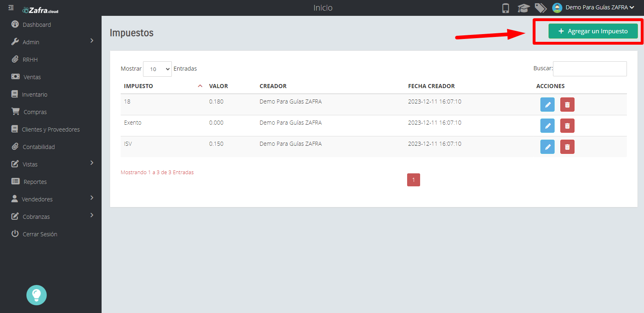Edit the ISV tax row

point(547,147)
